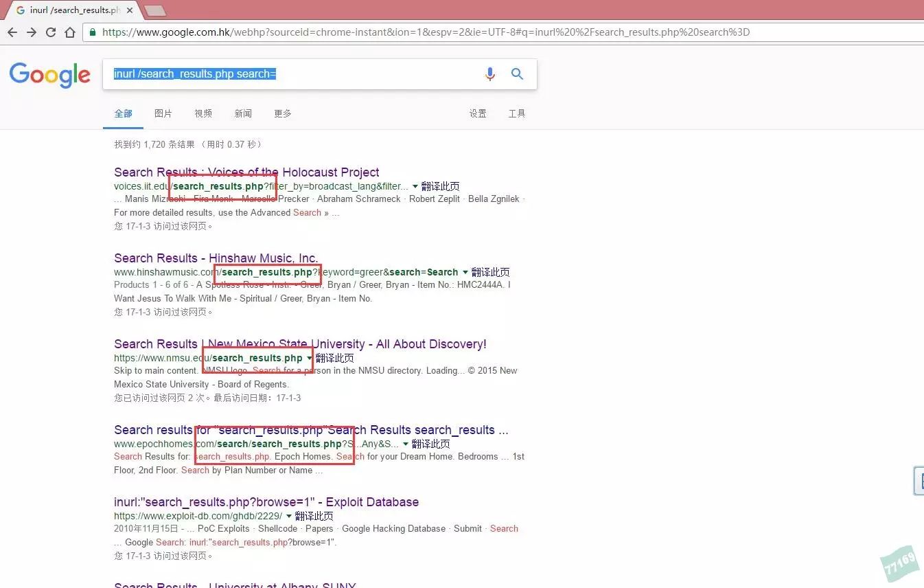Expand dropdown arrow beside exploit-db URL
The width and height of the screenshot is (924, 588).
pos(288,516)
